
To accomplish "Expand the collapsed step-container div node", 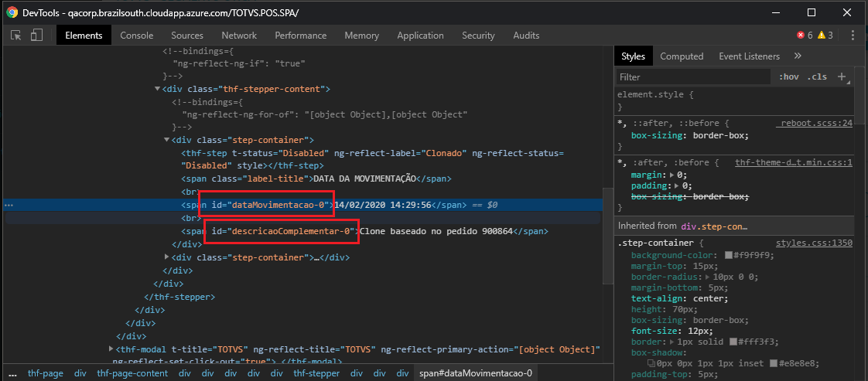I will click(x=167, y=257).
